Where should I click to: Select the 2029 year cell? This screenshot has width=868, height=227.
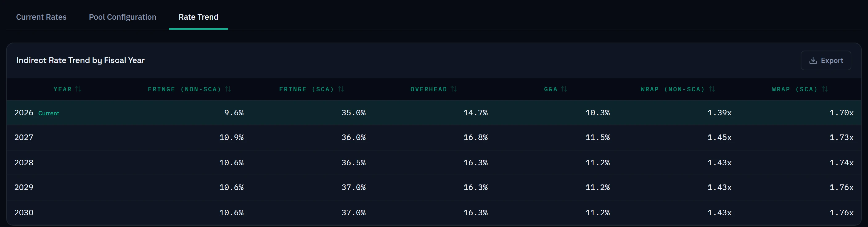(x=24, y=188)
